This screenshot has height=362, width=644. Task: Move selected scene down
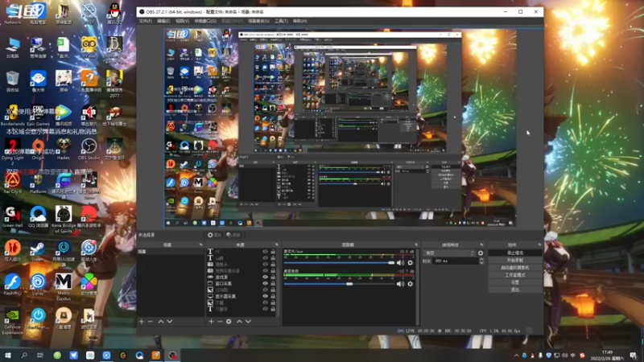click(x=170, y=321)
